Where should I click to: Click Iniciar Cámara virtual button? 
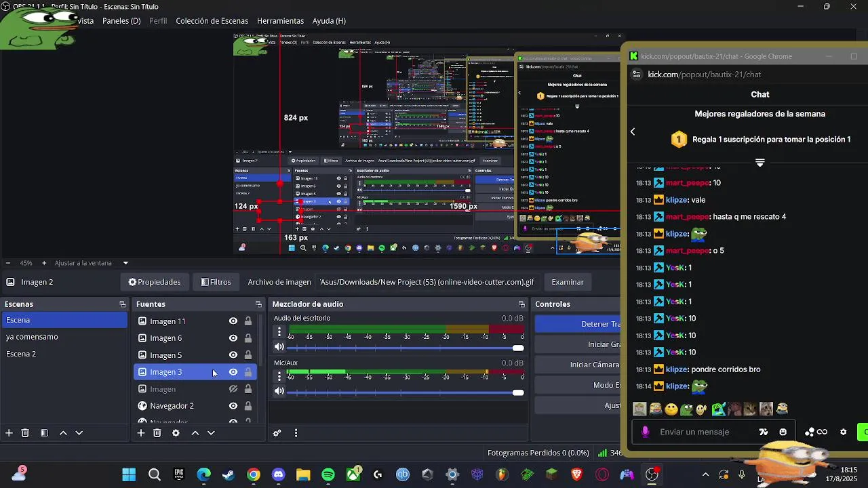(578, 365)
